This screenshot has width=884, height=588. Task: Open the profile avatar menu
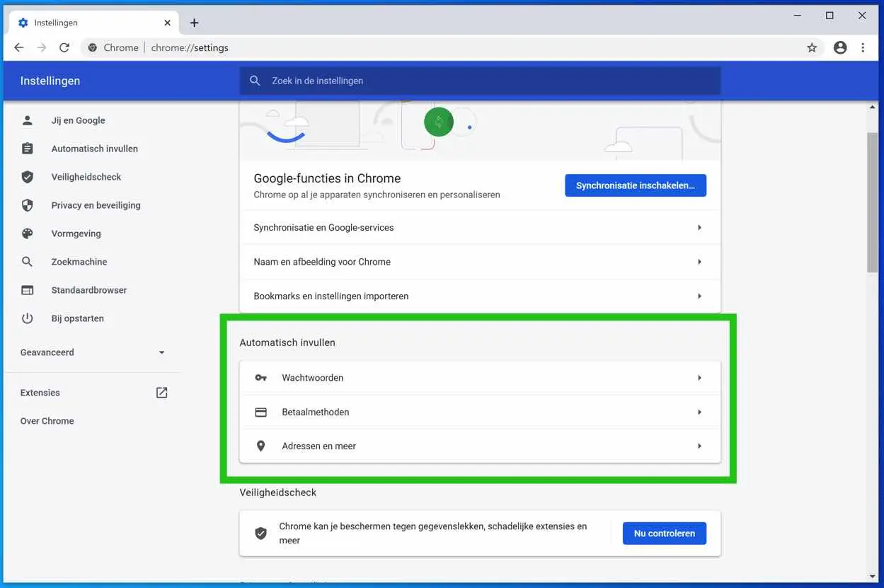click(840, 47)
